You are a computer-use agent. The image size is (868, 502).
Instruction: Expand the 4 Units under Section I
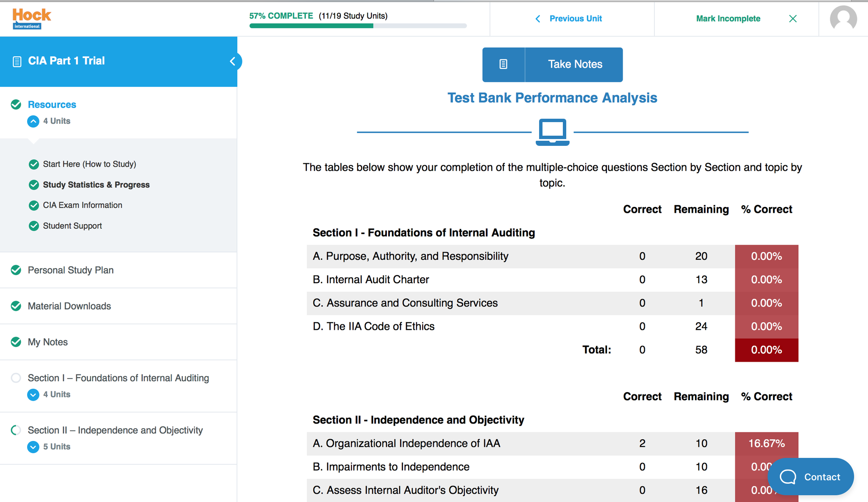pyautogui.click(x=33, y=395)
